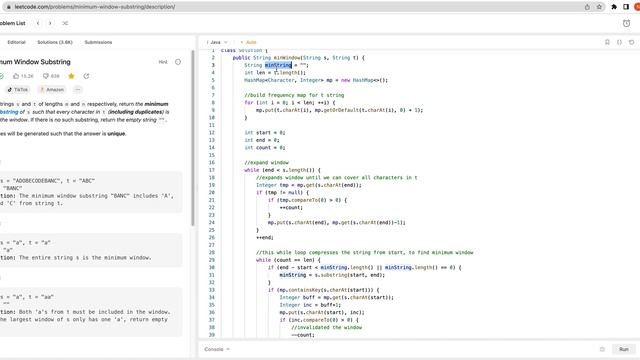Go to the next problem arrow
The height and width of the screenshot is (360, 640).
[x=50, y=23]
